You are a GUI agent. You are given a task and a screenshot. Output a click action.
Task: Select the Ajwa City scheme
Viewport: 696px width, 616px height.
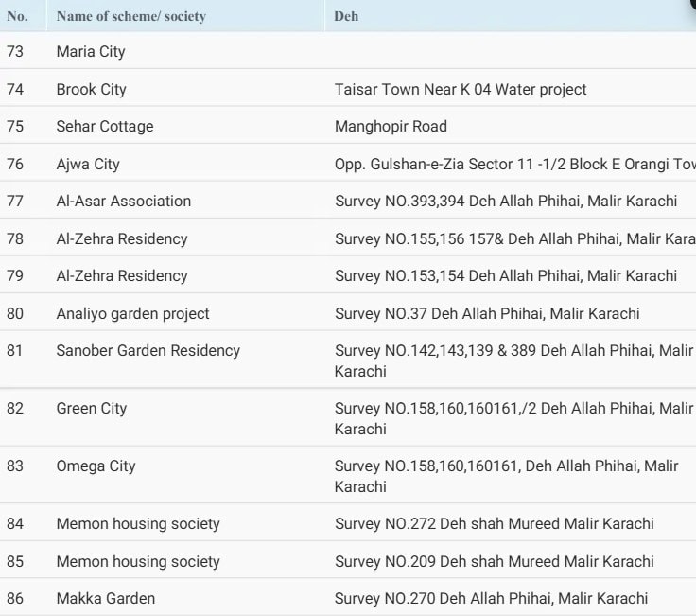(x=88, y=165)
